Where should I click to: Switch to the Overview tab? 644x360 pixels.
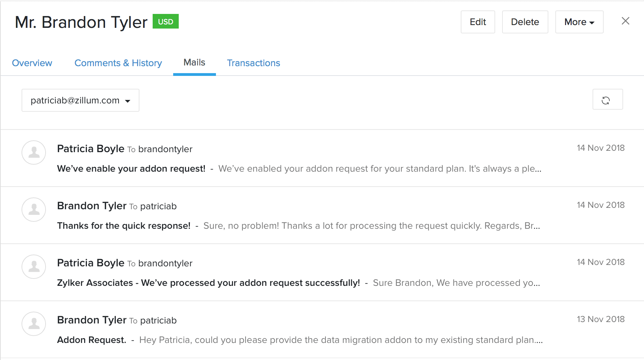(32, 63)
